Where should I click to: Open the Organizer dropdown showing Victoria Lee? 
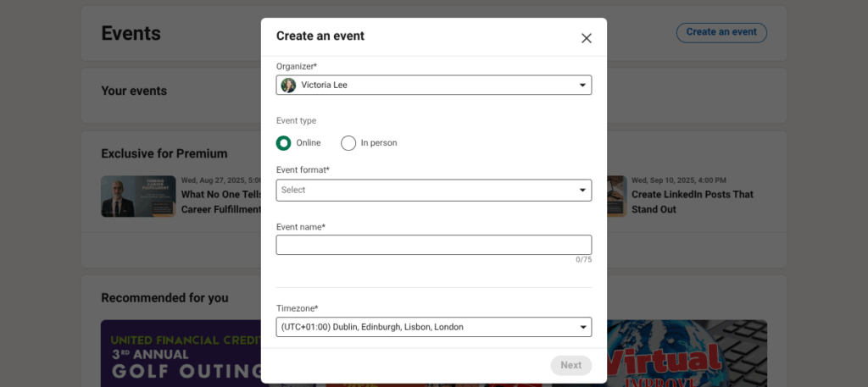[x=434, y=86]
